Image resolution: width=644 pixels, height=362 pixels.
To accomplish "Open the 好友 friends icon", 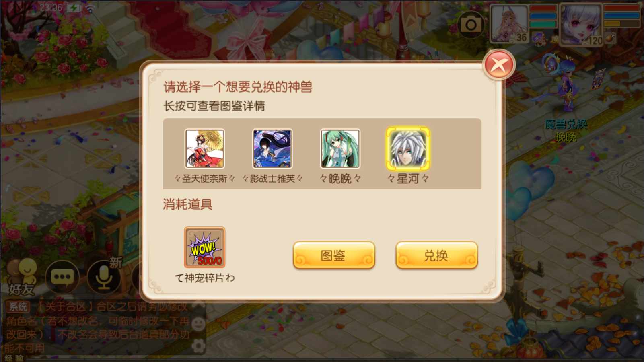I will 22,277.
